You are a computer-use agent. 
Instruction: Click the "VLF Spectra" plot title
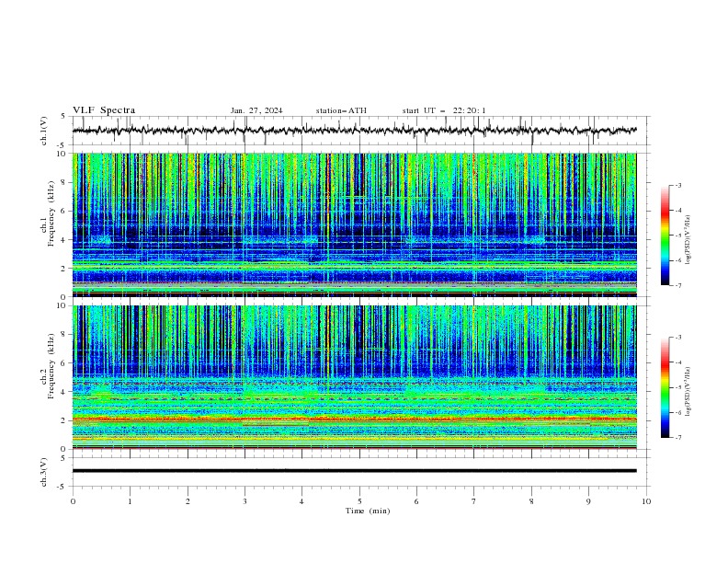click(x=104, y=110)
